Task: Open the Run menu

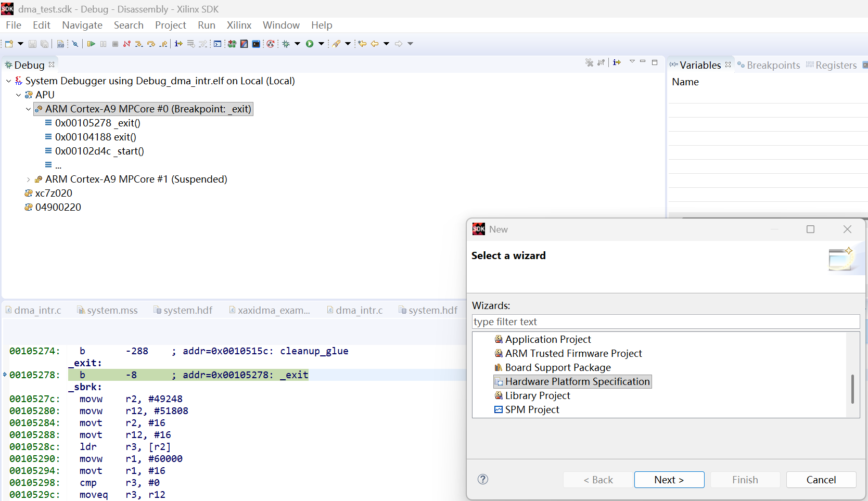Action: [x=207, y=25]
